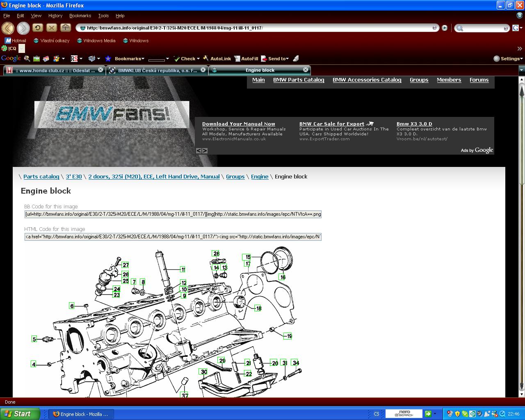Click the browser Back arrow button
The width and height of the screenshot is (525, 420).
pos(8,28)
